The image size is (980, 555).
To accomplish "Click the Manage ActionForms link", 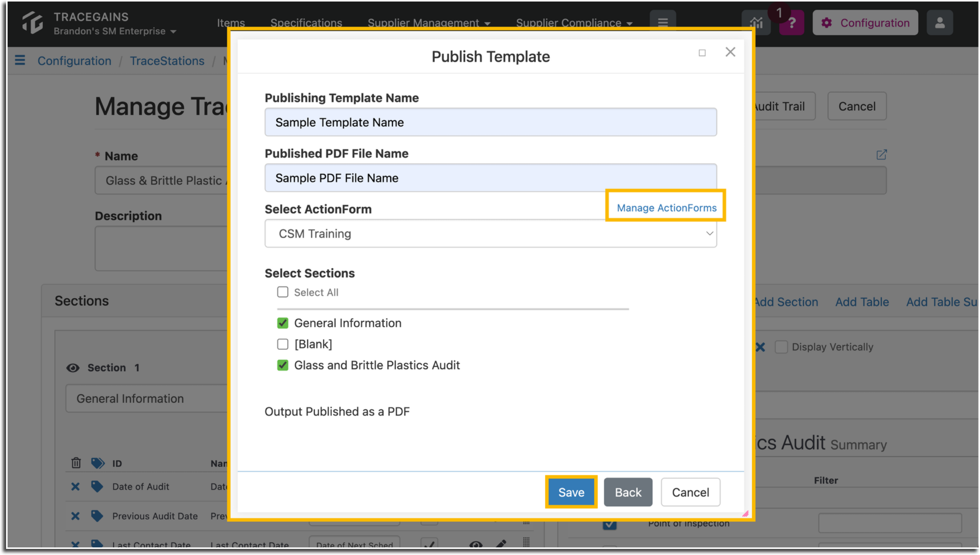I will (666, 208).
